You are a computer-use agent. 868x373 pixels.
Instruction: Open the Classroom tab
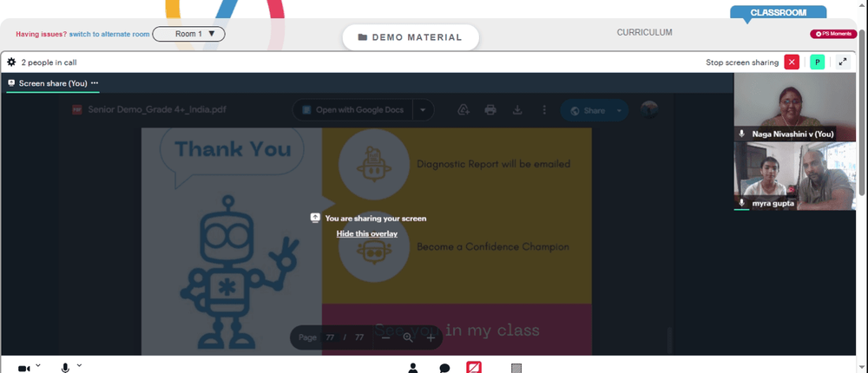(x=778, y=13)
